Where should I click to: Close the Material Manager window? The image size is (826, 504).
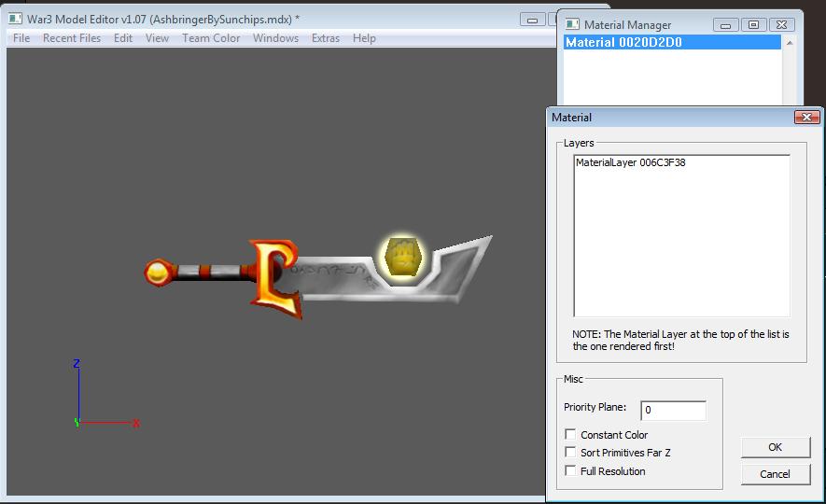coord(782,25)
